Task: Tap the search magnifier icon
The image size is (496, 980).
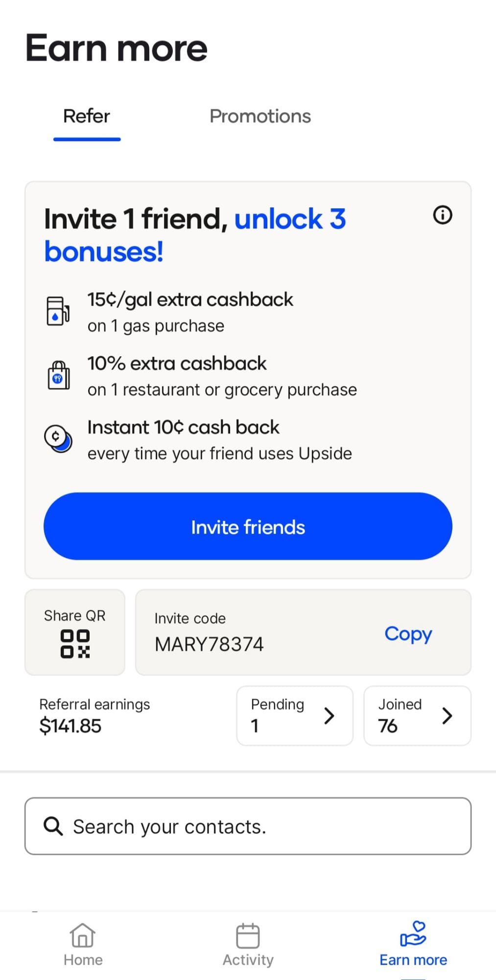Action: (53, 826)
